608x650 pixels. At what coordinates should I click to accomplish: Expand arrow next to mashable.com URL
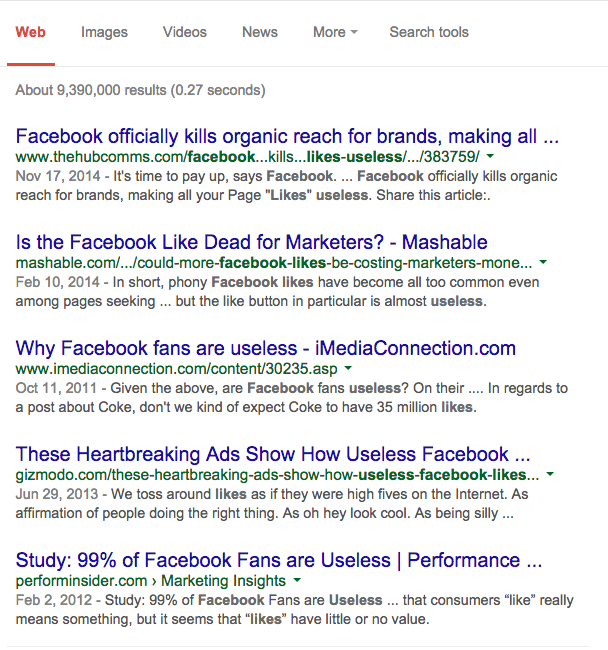[x=543, y=262]
